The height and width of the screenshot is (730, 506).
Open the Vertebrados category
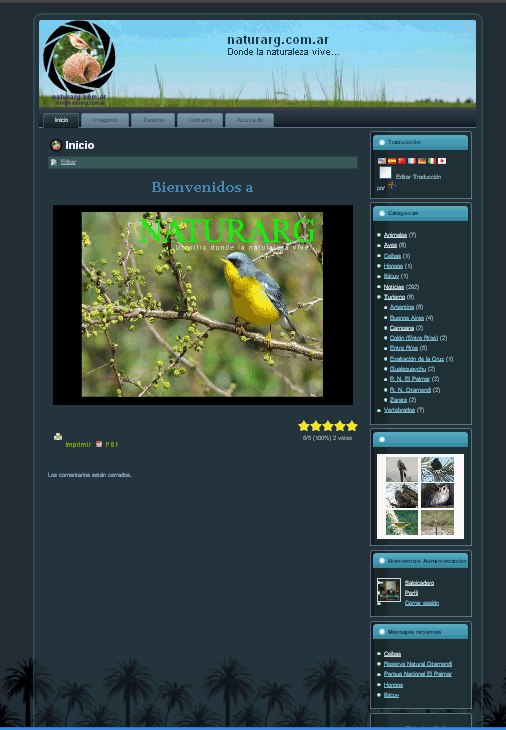(399, 410)
